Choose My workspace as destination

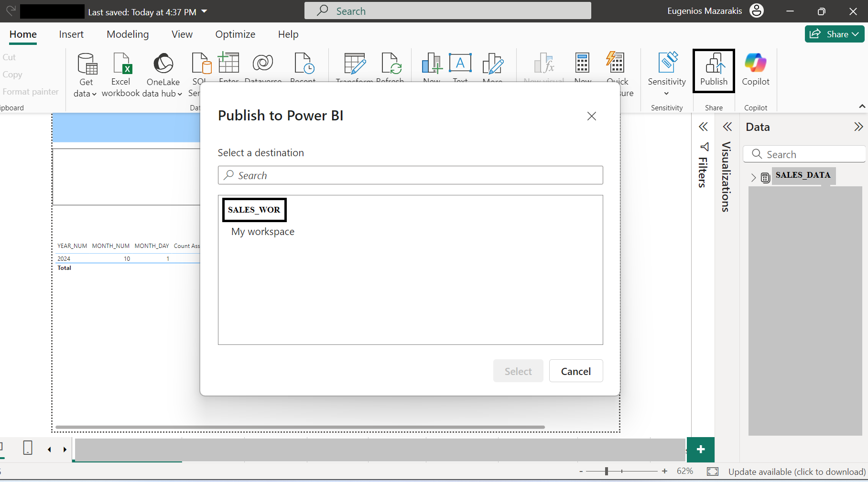tap(263, 232)
